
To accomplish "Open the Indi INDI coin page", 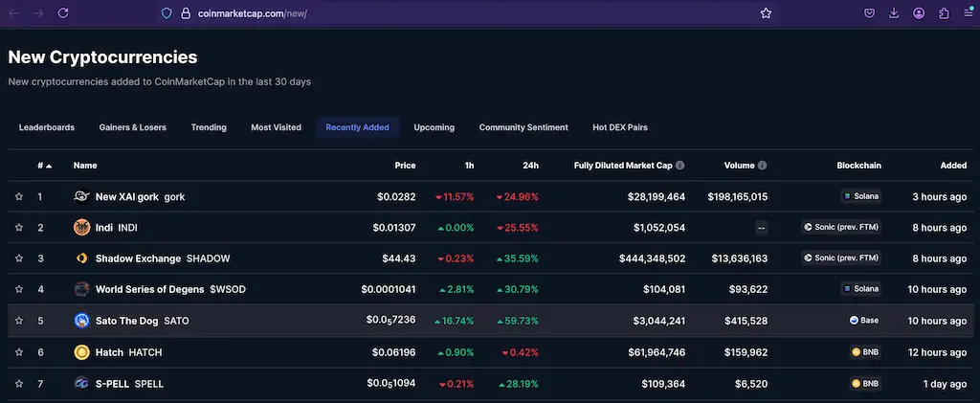I will [116, 228].
